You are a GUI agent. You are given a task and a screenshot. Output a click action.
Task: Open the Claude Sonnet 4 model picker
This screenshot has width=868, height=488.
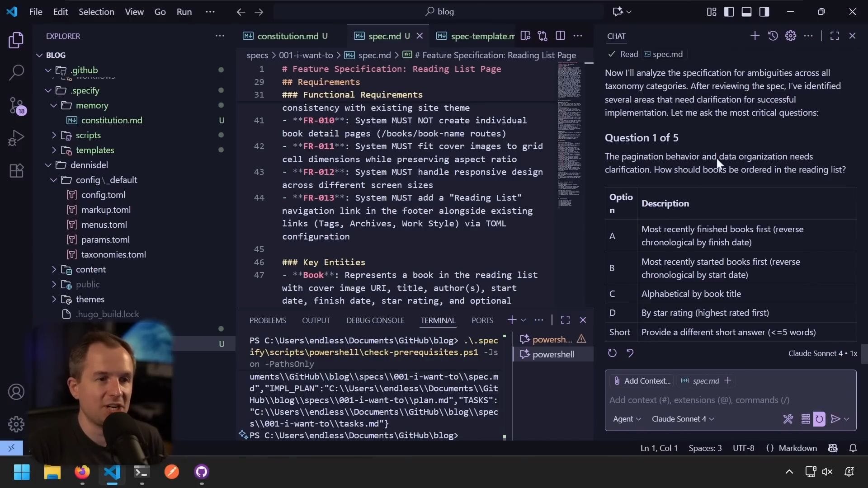point(683,419)
